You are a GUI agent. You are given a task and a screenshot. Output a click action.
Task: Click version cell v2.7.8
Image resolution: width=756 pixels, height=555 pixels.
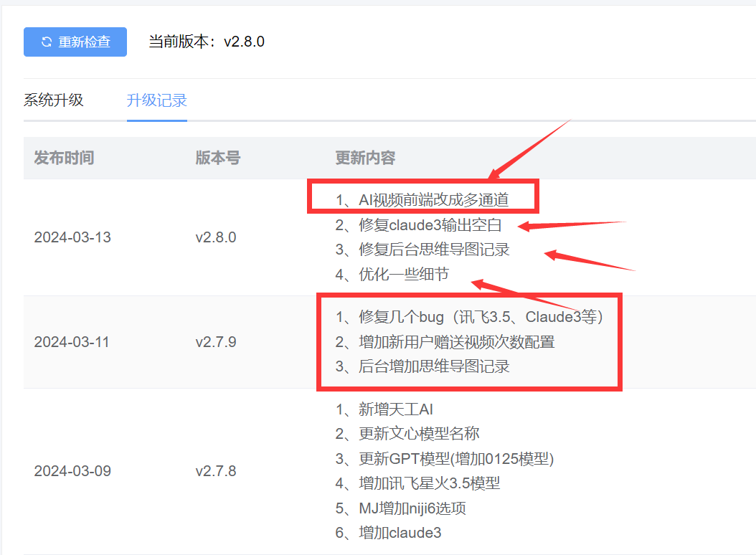216,470
